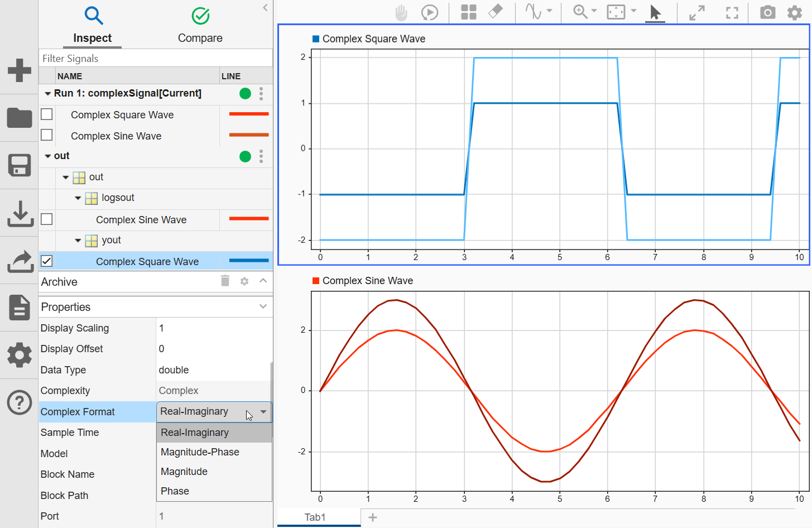812x528 pixels.
Task: Open the zoom tool dropdown arrow
Action: point(594,11)
